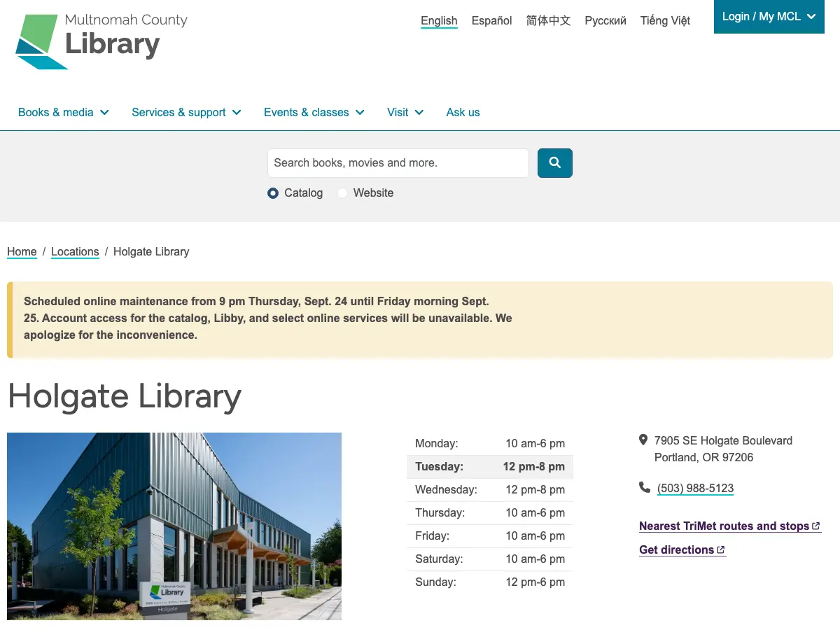Viewport: 840px width, 630px height.
Task: Select the Catalog radio button
Action: click(273, 193)
